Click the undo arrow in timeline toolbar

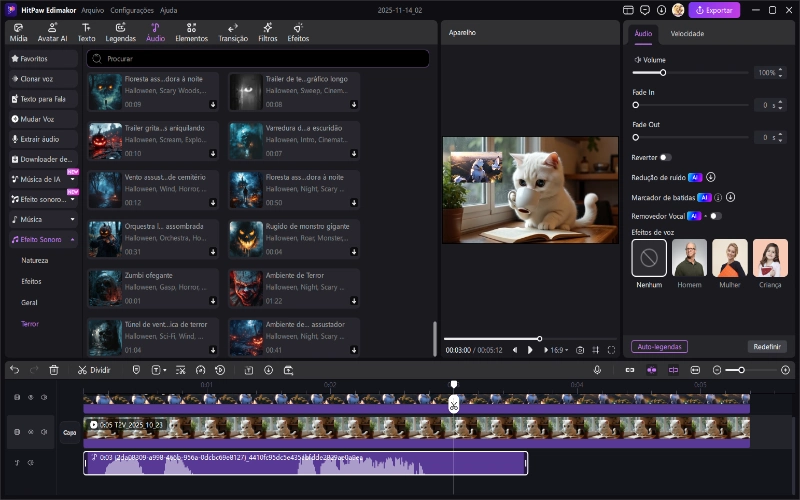coord(14,369)
